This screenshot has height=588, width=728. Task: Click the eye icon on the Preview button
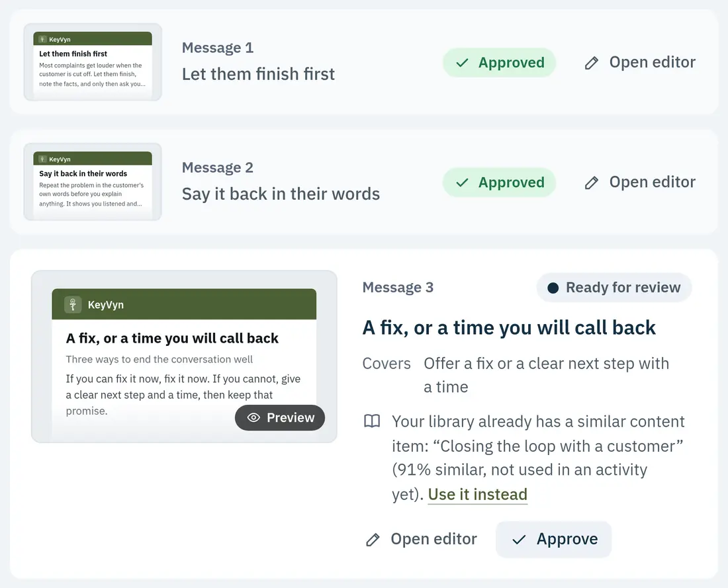click(253, 417)
